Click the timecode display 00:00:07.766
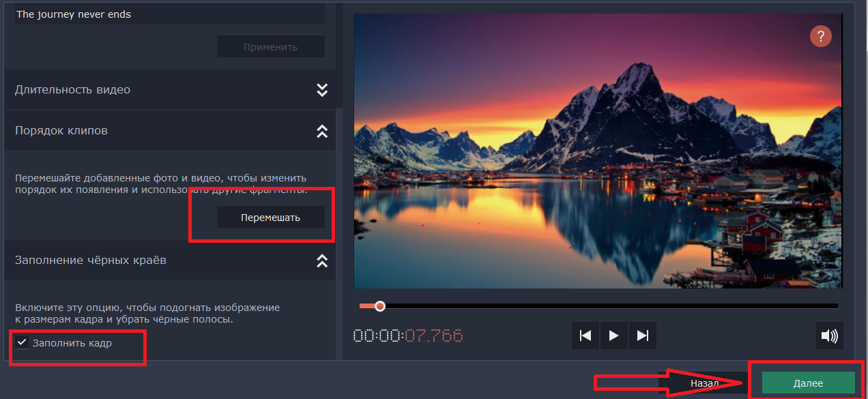This screenshot has height=399, width=868. pos(407,336)
